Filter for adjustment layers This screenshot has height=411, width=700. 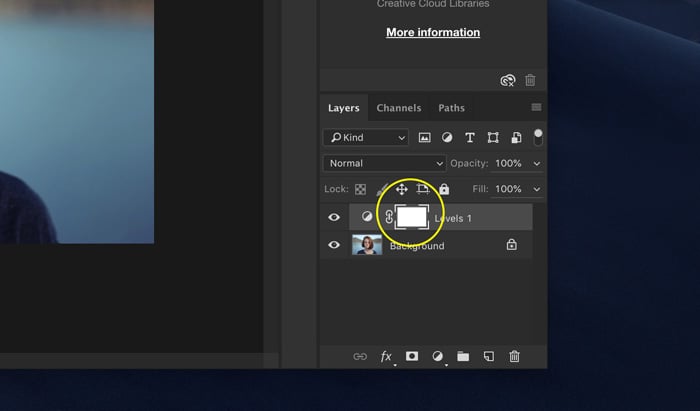447,137
